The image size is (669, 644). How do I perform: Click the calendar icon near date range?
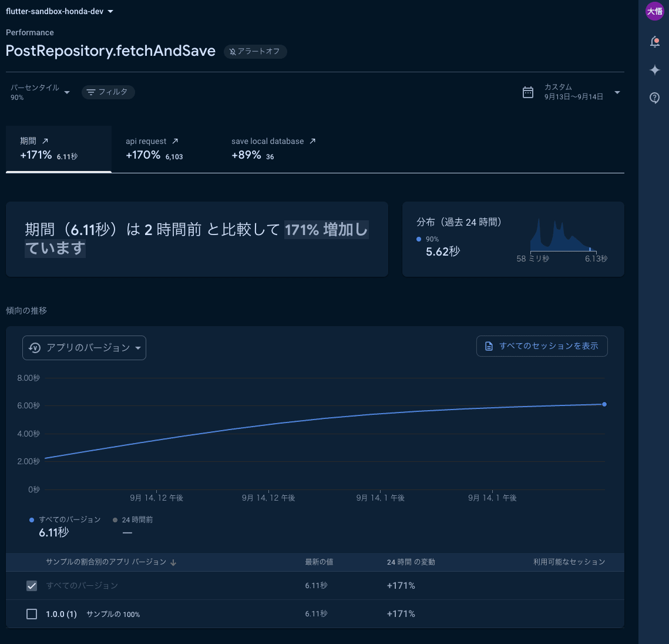(x=527, y=92)
